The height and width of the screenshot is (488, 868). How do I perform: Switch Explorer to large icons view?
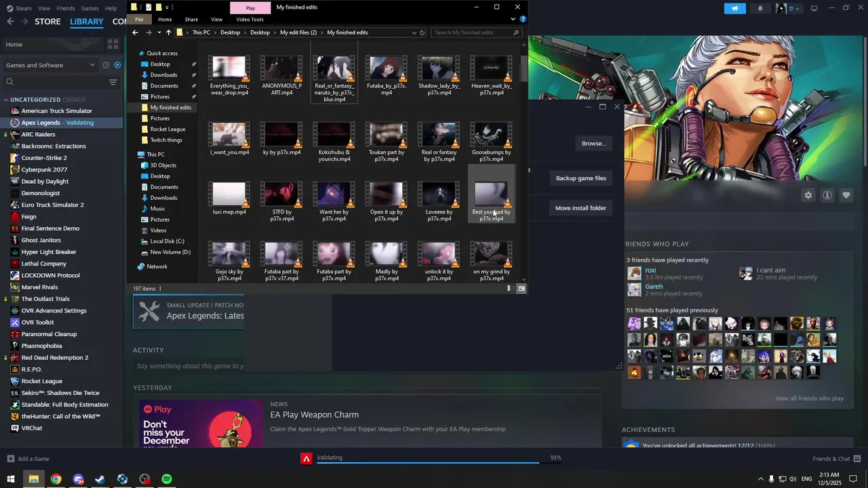(x=521, y=289)
